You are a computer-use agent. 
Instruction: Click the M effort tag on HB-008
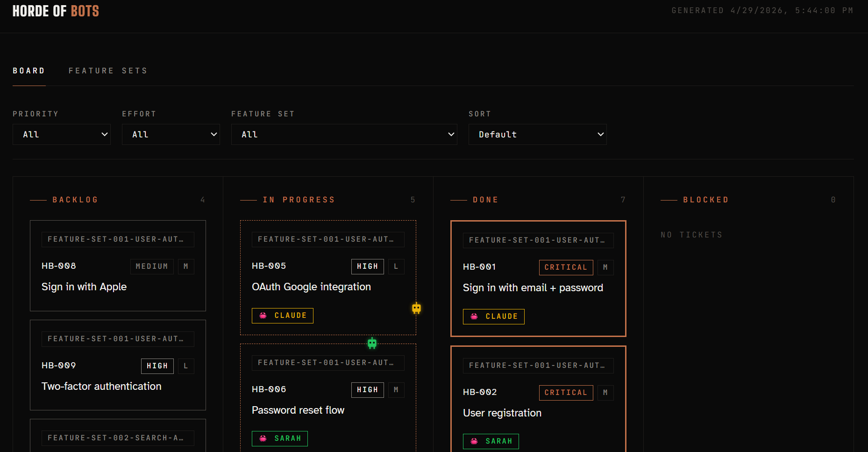tap(186, 266)
